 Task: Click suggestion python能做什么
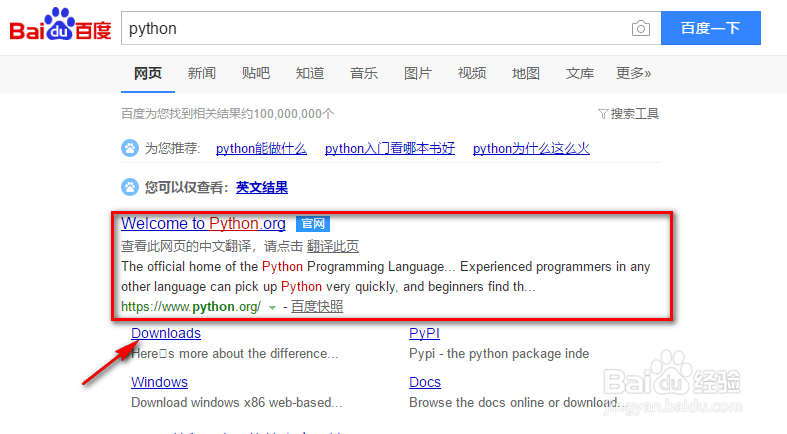click(x=261, y=149)
